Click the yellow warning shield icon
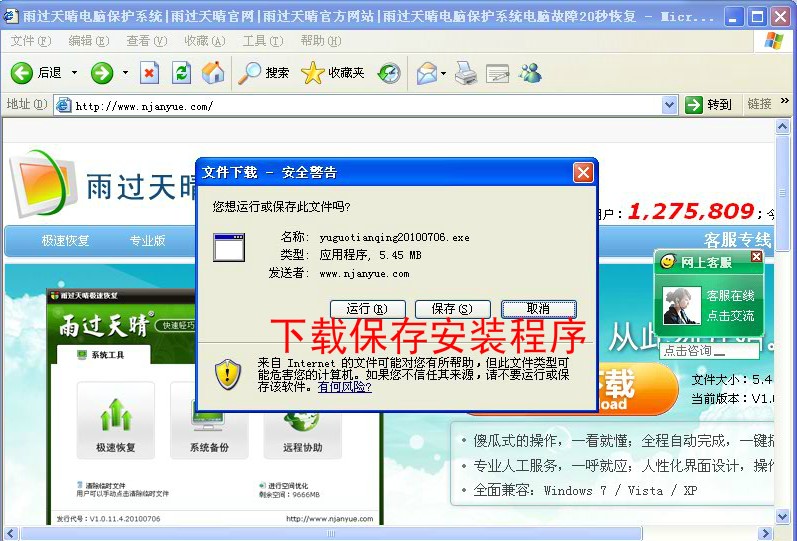Image resolution: width=797 pixels, height=541 pixels. [x=227, y=374]
